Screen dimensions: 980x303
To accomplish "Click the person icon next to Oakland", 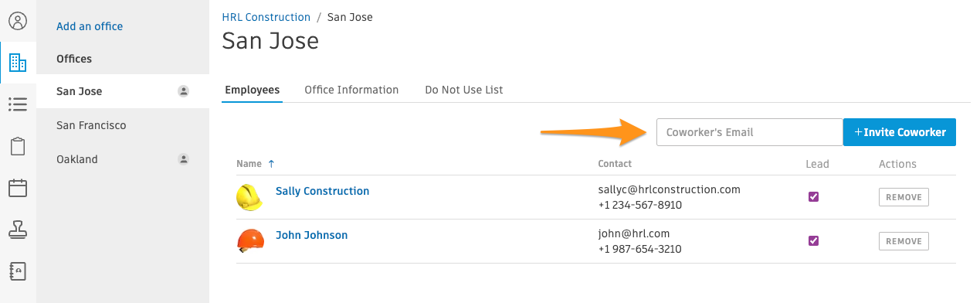I will coord(184,159).
